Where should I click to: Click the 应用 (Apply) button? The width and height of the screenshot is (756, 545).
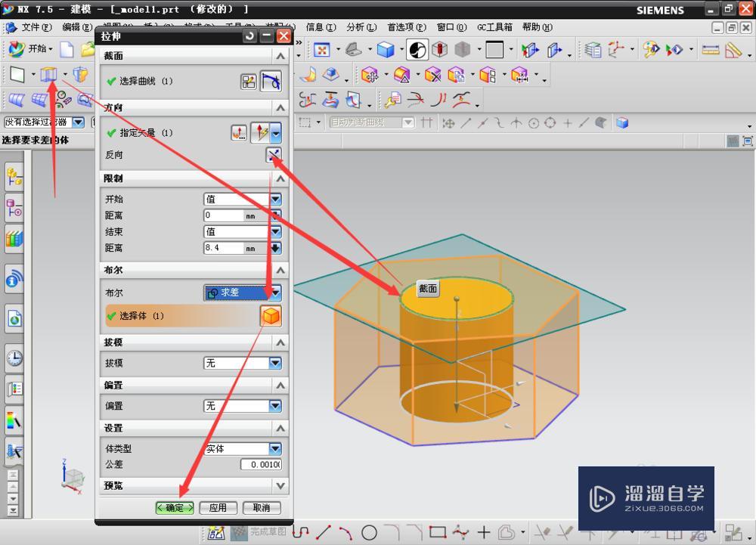pos(218,508)
